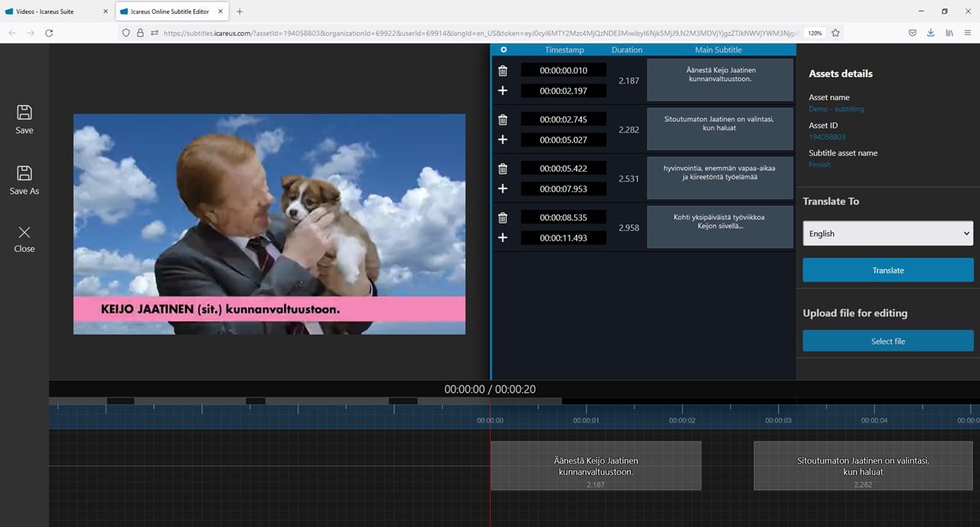Switch to Videos - Icareus Suite tab
Viewport: 980px width, 527px height.
[54, 11]
